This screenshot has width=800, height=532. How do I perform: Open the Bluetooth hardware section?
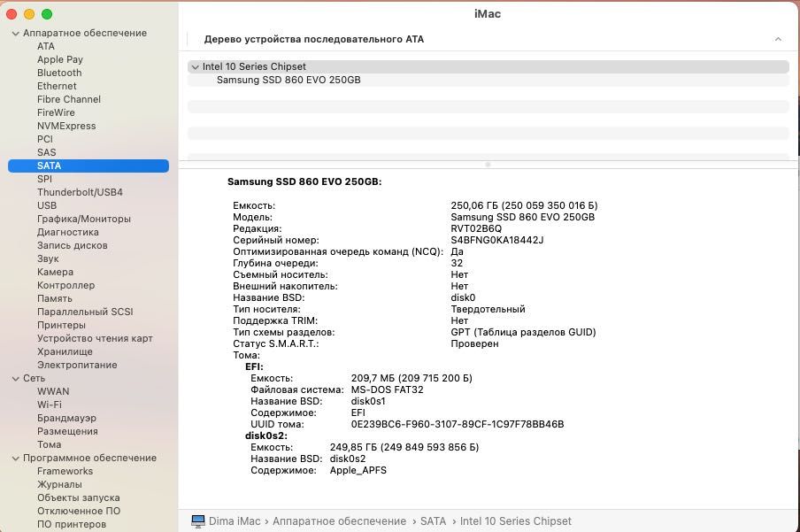coord(59,73)
